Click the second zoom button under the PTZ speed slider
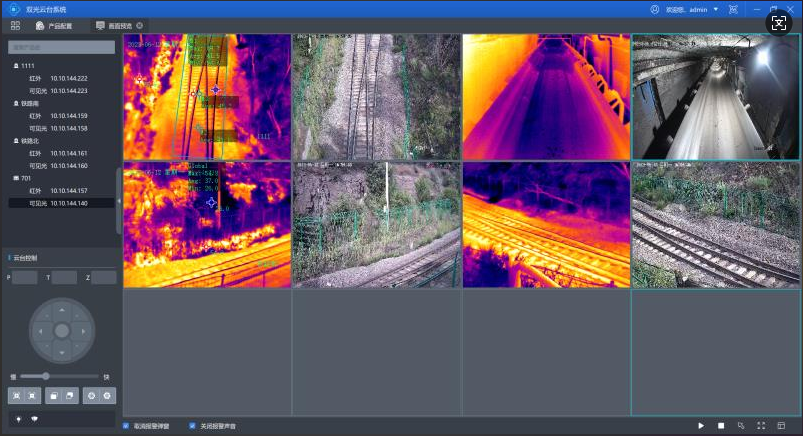The height and width of the screenshot is (436, 803). point(32,396)
